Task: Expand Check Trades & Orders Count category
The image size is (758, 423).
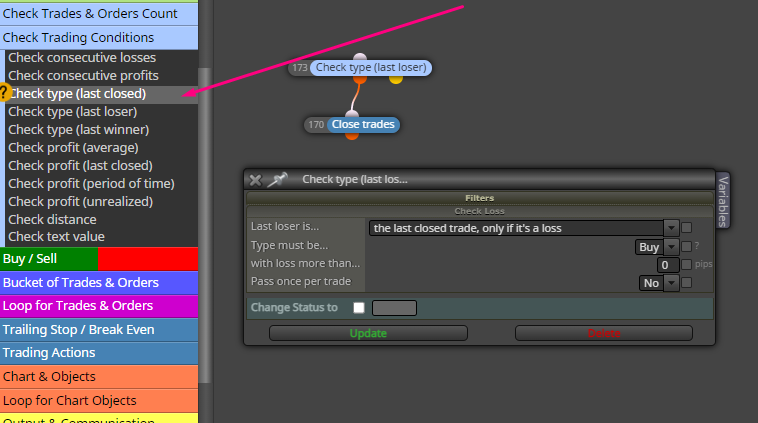Action: [x=99, y=14]
